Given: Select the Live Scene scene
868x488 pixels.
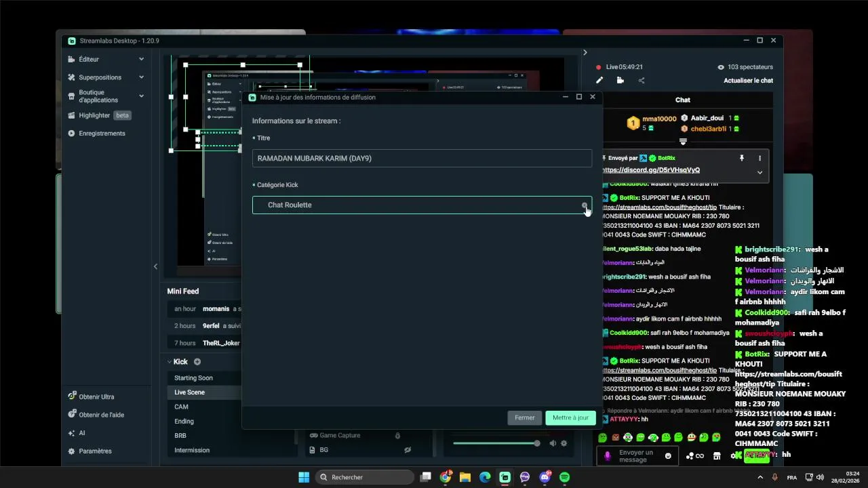Looking at the screenshot, I should tap(203, 392).
